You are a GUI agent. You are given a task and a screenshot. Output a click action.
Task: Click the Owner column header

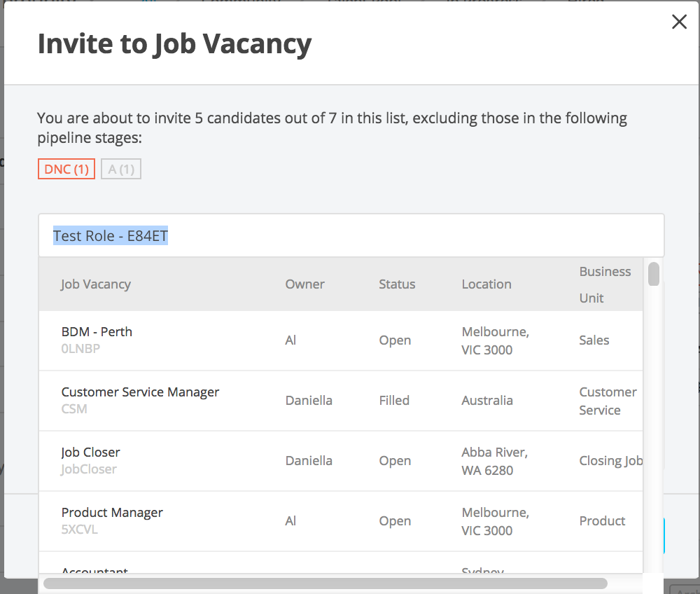304,284
